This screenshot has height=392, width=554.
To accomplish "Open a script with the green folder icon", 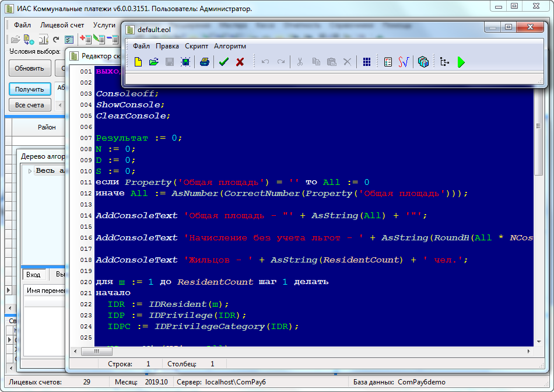I will point(153,62).
